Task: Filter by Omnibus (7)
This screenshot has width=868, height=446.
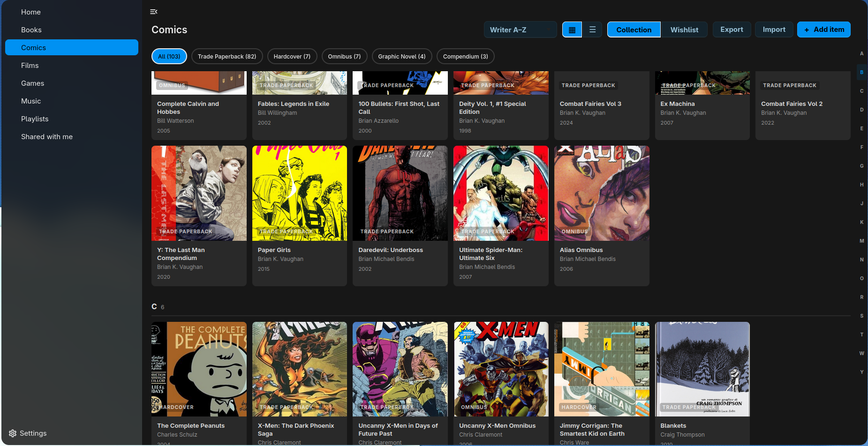Action: 344,56
